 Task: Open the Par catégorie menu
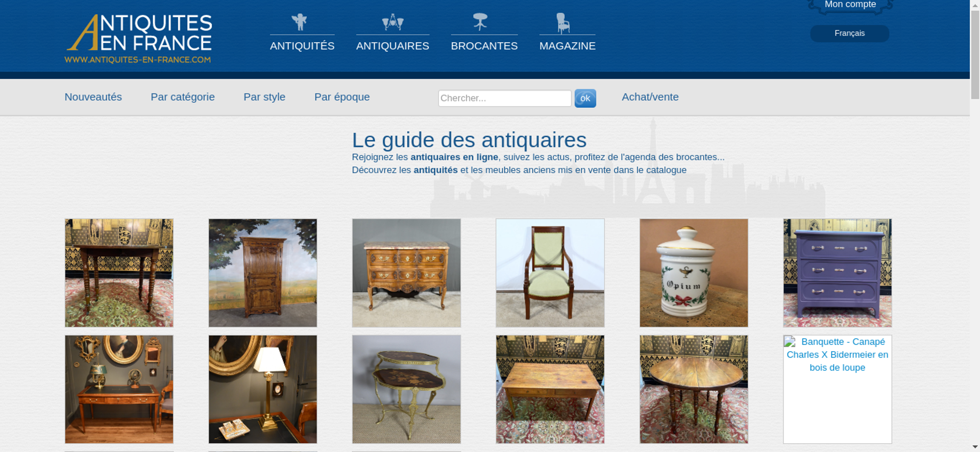pyautogui.click(x=183, y=97)
